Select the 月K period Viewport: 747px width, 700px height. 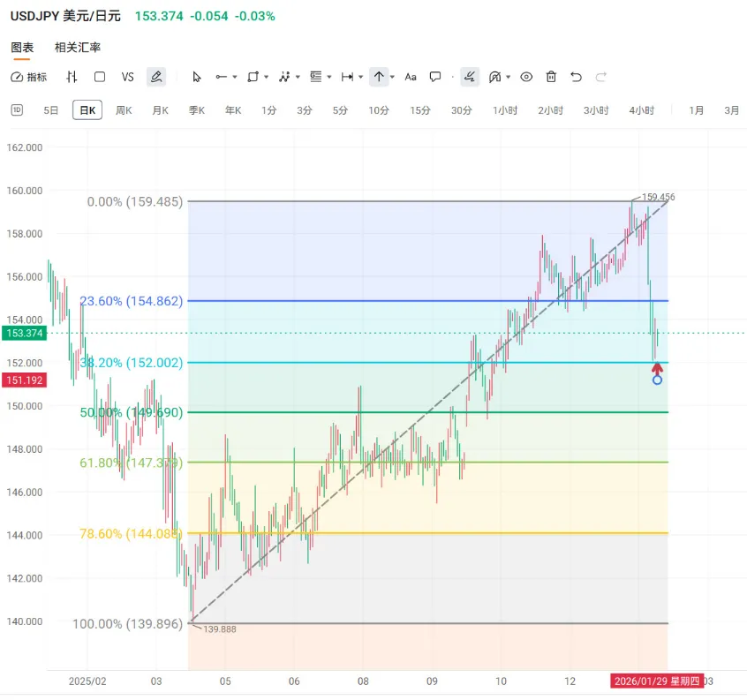point(161,110)
